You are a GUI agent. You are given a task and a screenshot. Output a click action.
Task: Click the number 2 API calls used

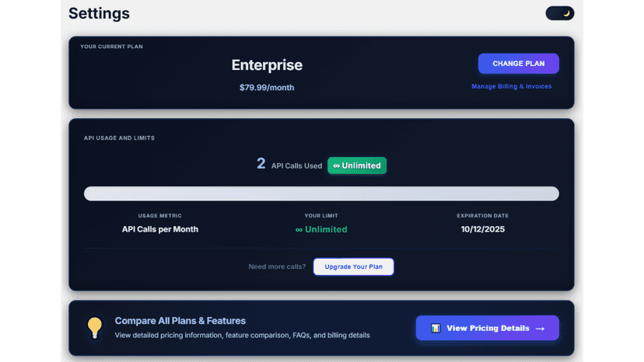pos(261,164)
